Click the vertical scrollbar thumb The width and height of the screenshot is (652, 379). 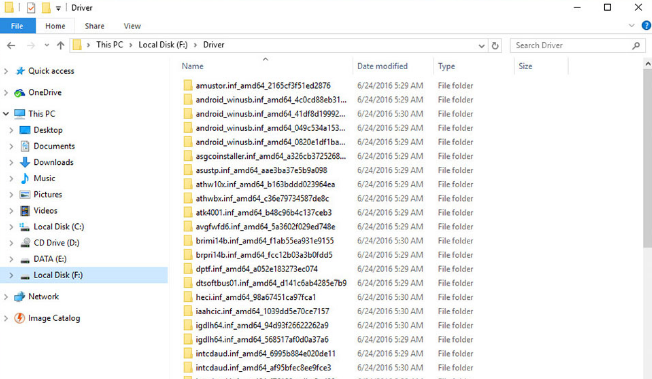click(647, 158)
